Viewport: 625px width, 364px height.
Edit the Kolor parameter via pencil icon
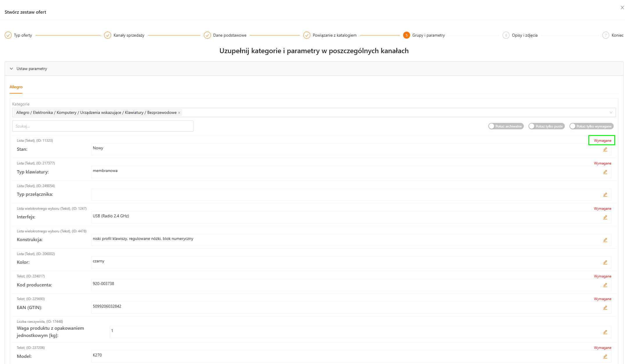(605, 262)
